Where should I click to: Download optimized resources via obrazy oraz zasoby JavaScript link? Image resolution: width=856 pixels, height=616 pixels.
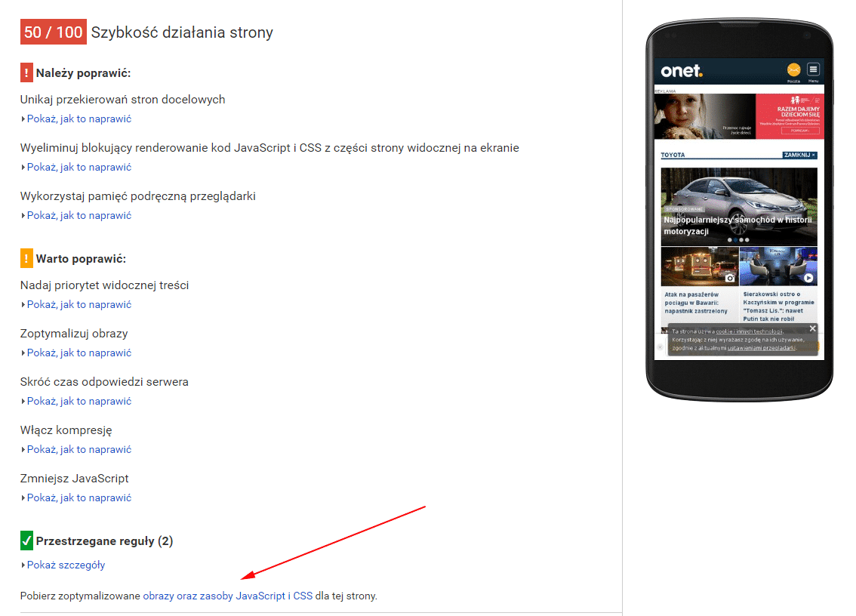[x=214, y=596]
